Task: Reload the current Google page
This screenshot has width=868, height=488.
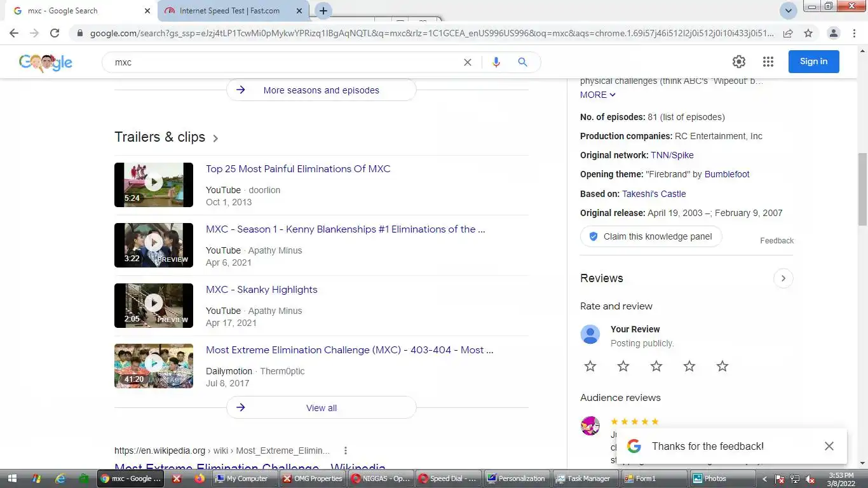Action: coord(55,33)
